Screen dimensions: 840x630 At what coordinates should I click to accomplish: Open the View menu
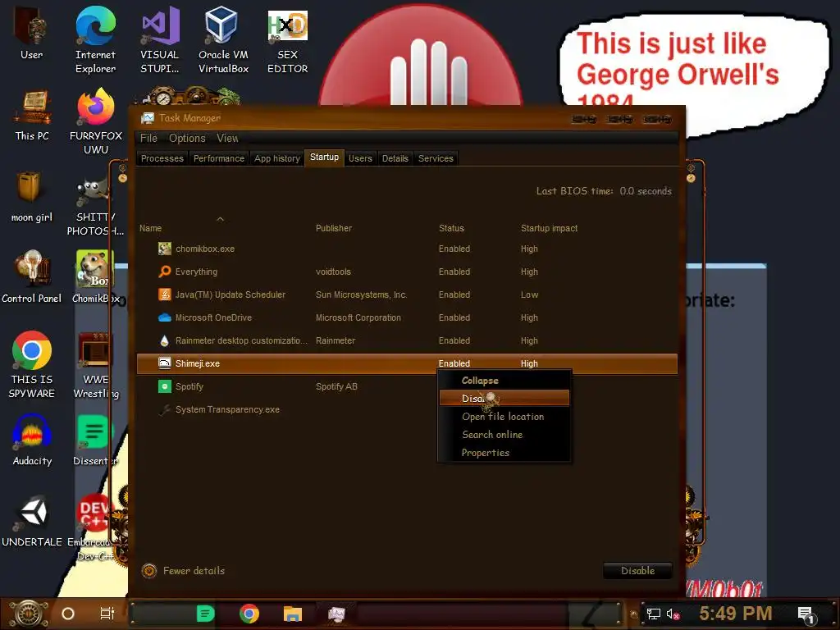tap(227, 138)
